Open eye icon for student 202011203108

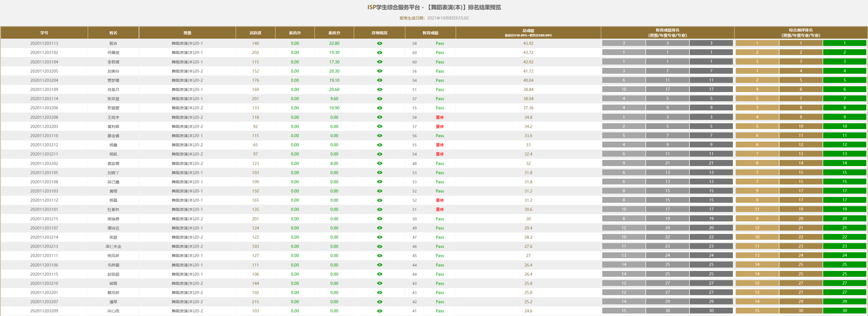pyautogui.click(x=379, y=182)
